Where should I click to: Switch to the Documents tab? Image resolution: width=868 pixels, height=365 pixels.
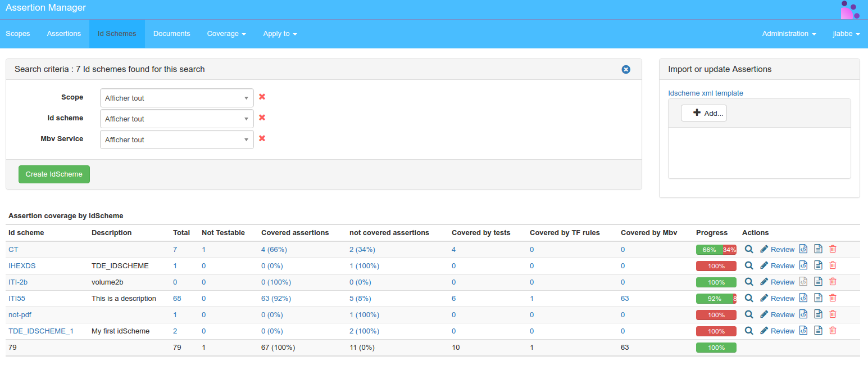tap(171, 34)
